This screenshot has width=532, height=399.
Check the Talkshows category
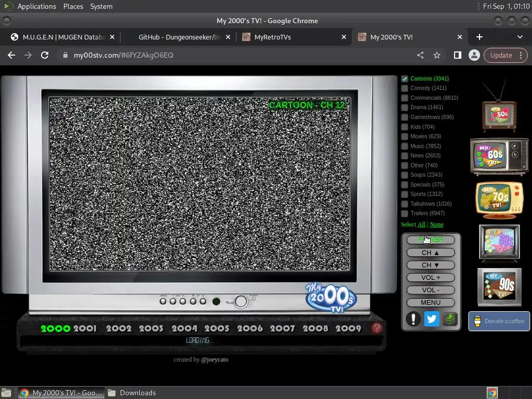click(404, 204)
